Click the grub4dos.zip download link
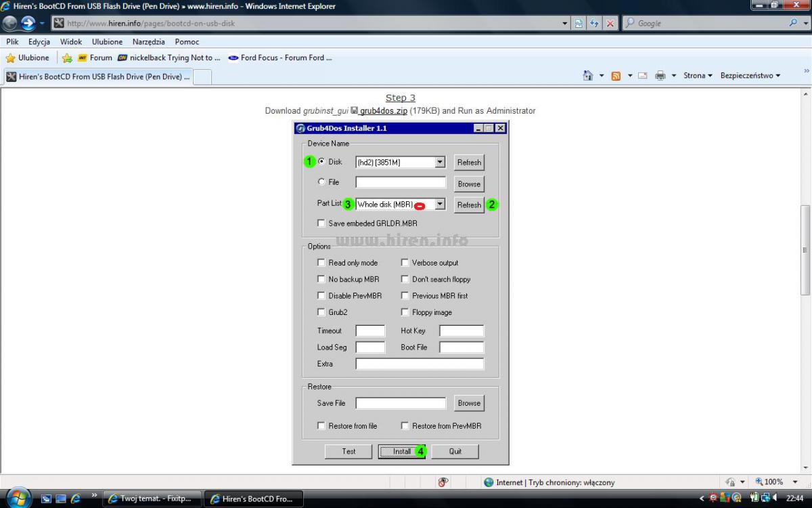Viewport: 812px width, 508px height. tap(383, 110)
